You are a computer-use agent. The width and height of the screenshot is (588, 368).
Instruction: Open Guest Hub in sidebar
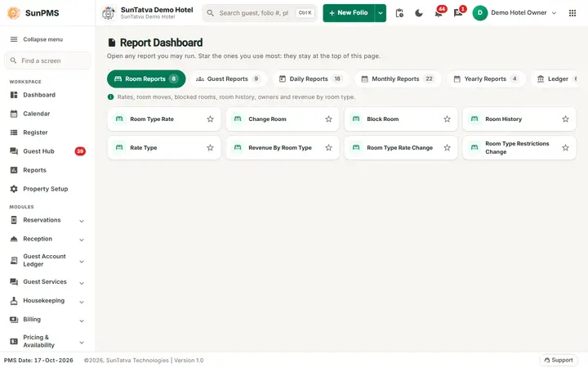[x=47, y=151]
